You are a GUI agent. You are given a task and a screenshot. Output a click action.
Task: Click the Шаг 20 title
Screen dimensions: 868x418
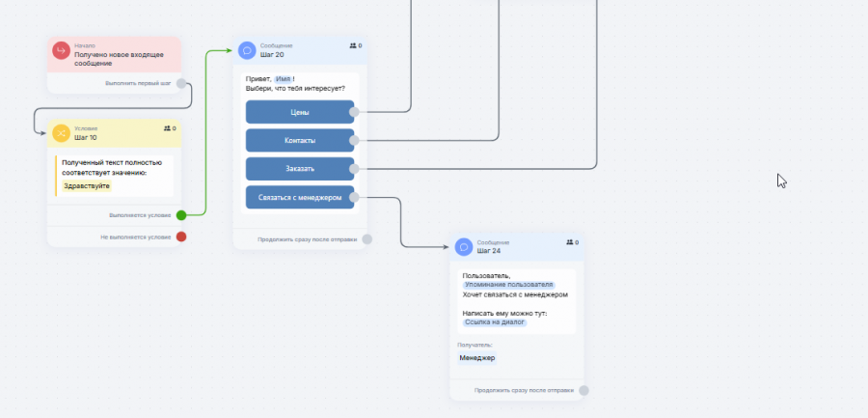point(272,54)
